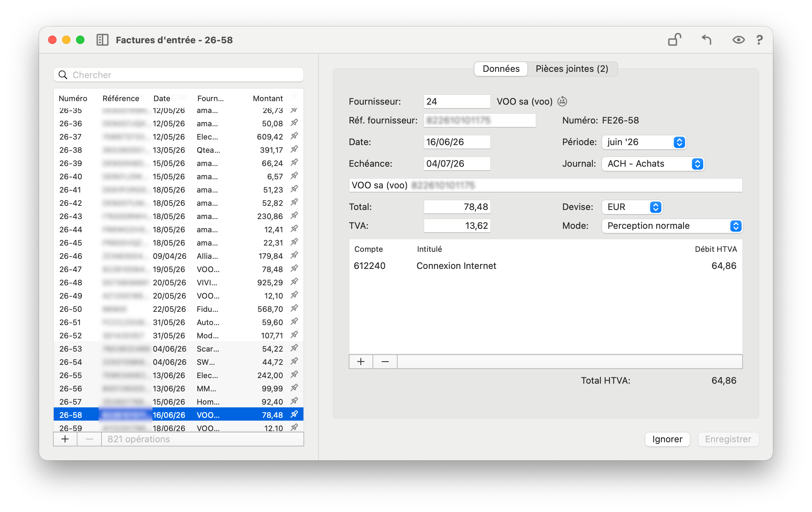Sort list by Numéro column header

coord(73,98)
